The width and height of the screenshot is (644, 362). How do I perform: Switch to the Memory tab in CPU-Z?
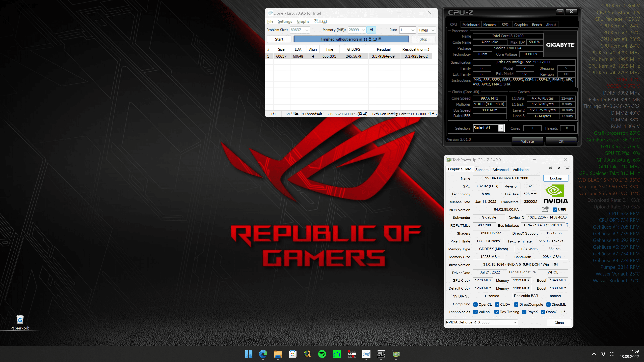pyautogui.click(x=490, y=25)
